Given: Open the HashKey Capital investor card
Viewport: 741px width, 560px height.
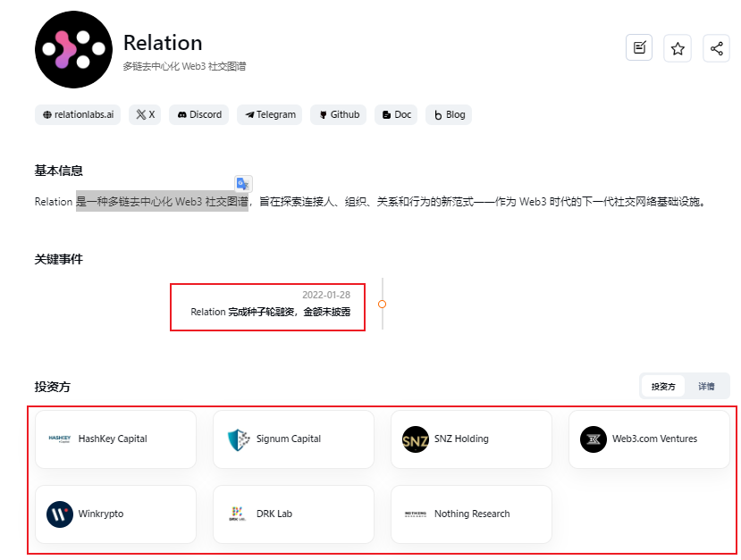Looking at the screenshot, I should [x=116, y=439].
